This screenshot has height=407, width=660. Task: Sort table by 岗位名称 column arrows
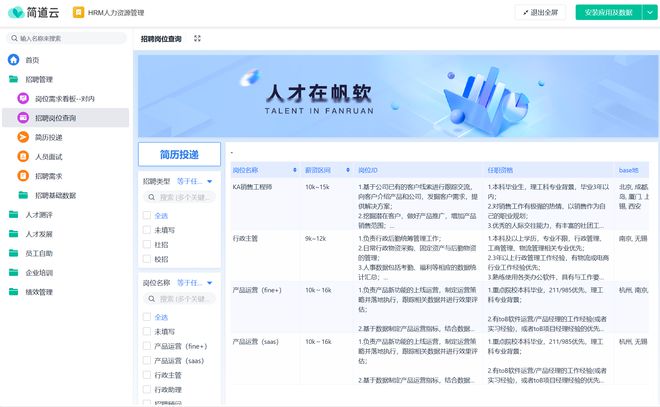pos(295,170)
